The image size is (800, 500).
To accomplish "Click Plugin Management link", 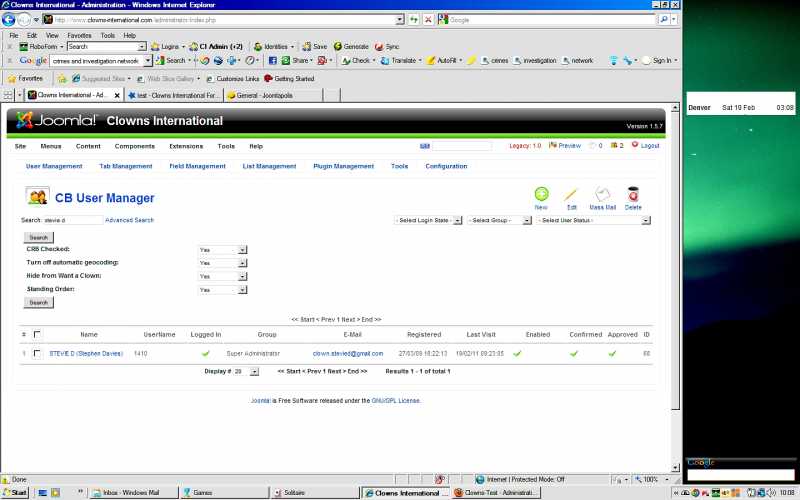I will pos(343,166).
